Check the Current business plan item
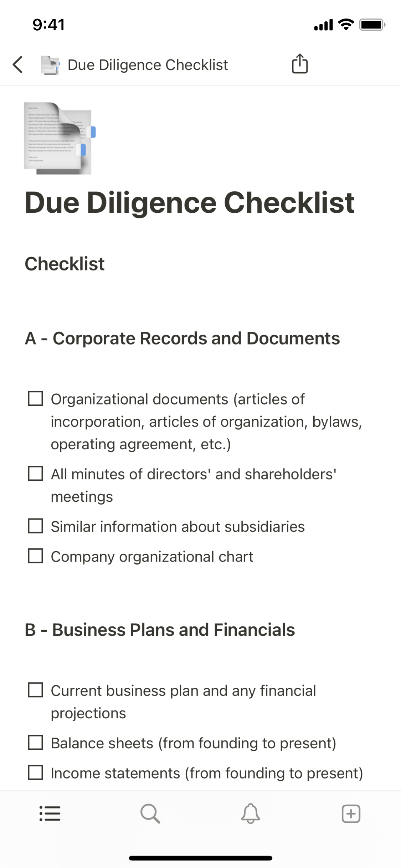 click(x=36, y=690)
